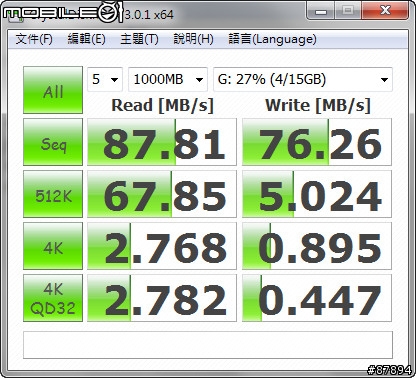Click the empty comment field at bottom

tap(208, 345)
